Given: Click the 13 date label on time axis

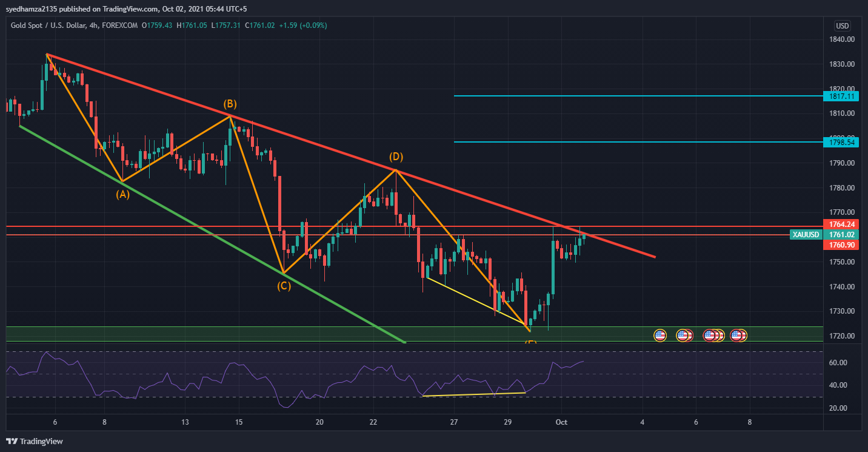Looking at the screenshot, I should click(185, 422).
